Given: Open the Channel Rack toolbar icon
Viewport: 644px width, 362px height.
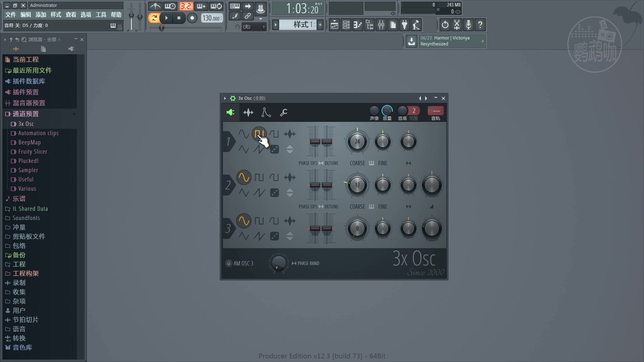Looking at the screenshot, I should (x=346, y=25).
